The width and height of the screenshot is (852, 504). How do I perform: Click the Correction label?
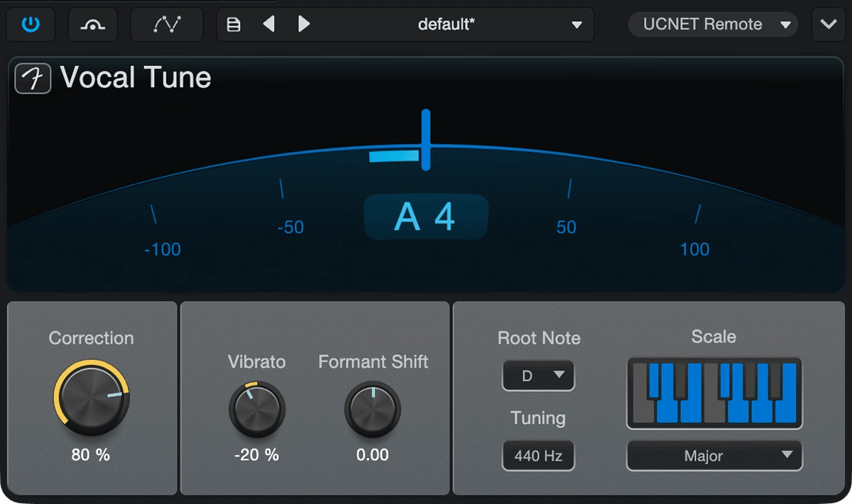click(91, 338)
